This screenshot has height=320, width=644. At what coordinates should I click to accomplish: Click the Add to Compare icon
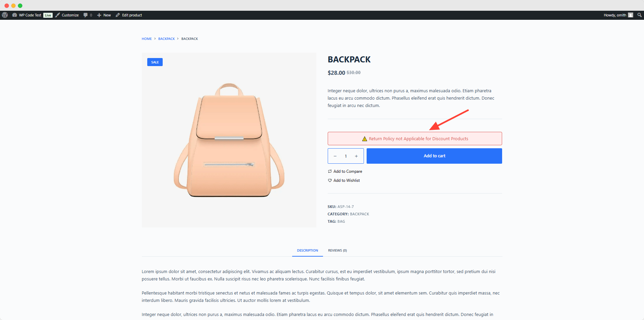coord(330,171)
